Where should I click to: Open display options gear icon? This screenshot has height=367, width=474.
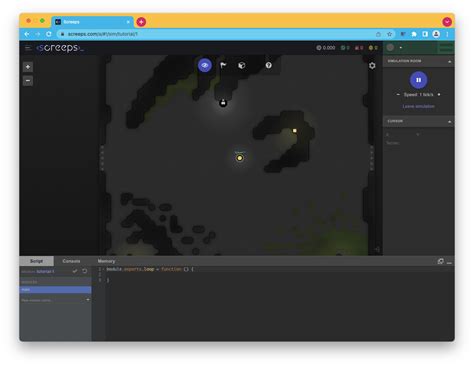click(372, 66)
